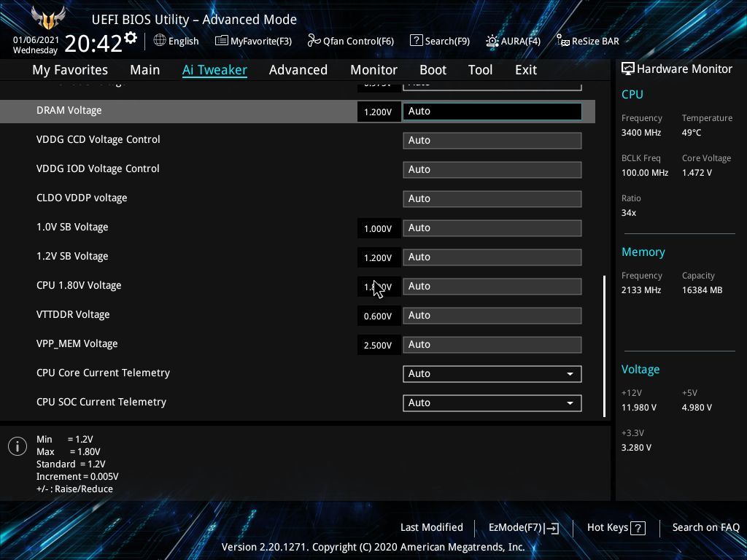This screenshot has height=560, width=747.
Task: Click the settings list scrollbar
Action: tap(604, 346)
